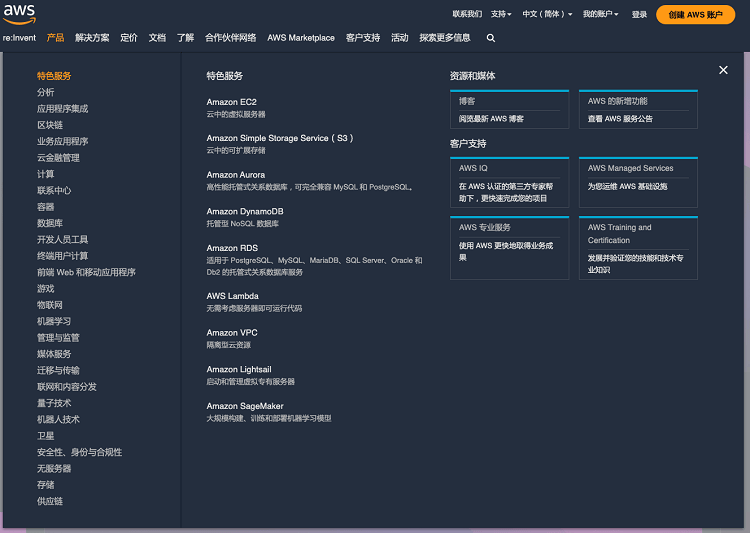
Task: Select the 云金融管理 category
Action: [58, 157]
